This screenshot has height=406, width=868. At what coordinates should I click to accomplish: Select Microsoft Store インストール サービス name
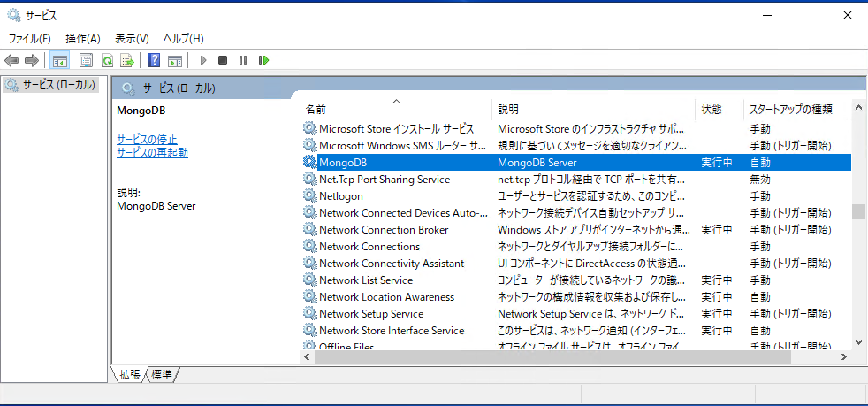396,129
